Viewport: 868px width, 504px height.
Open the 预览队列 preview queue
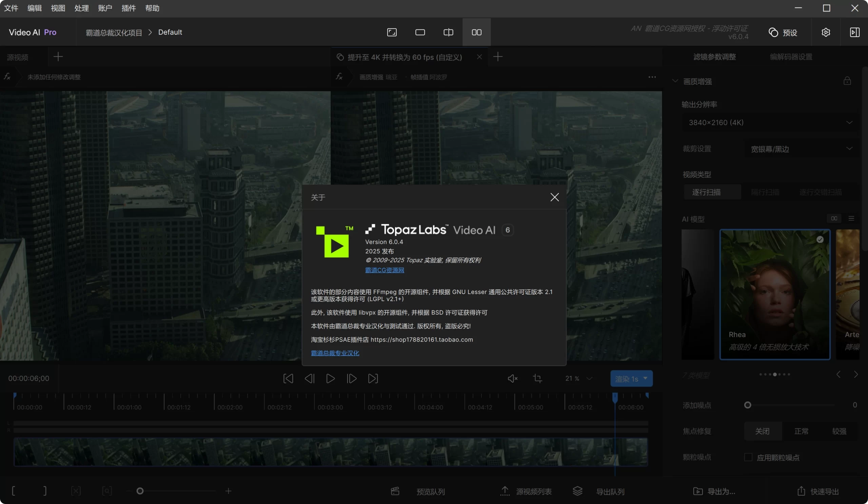click(x=418, y=491)
